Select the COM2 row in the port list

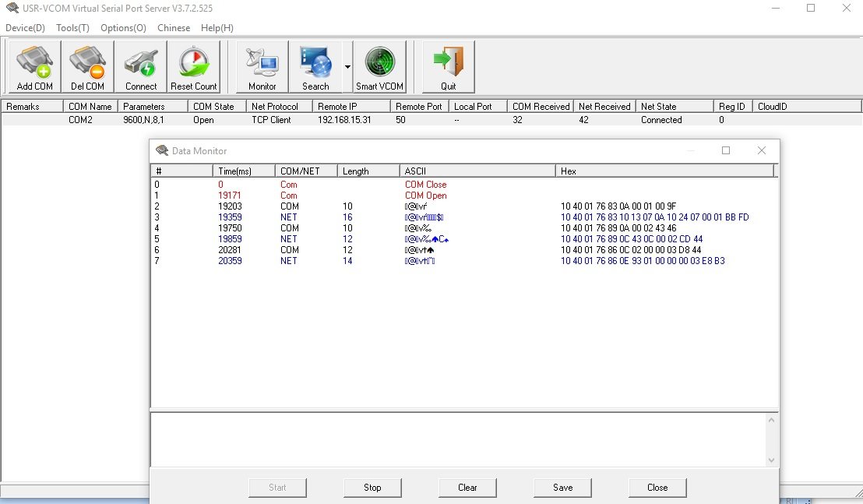[x=79, y=120]
